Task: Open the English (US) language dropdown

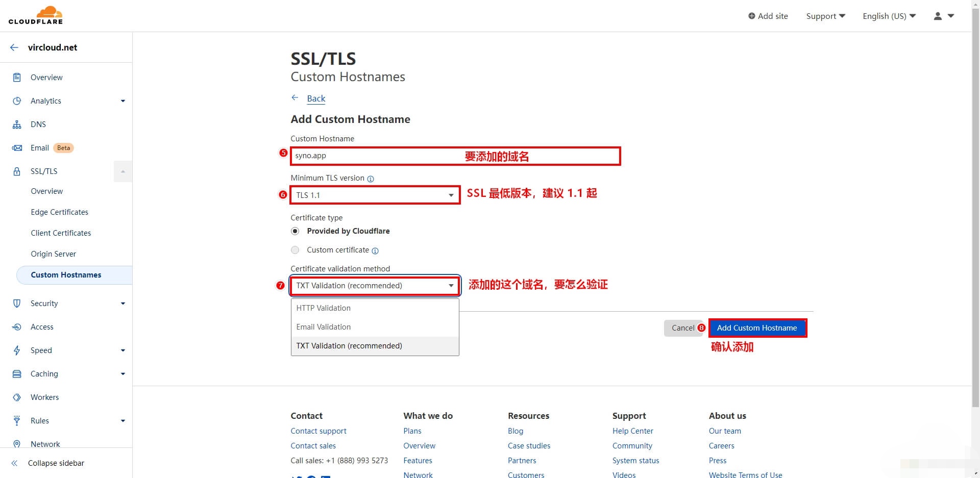Action: click(889, 16)
